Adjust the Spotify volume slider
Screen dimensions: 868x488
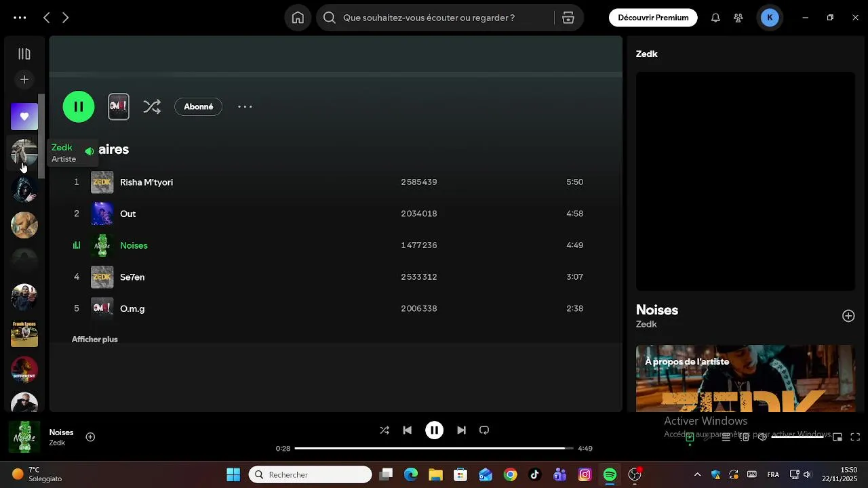pos(797,437)
